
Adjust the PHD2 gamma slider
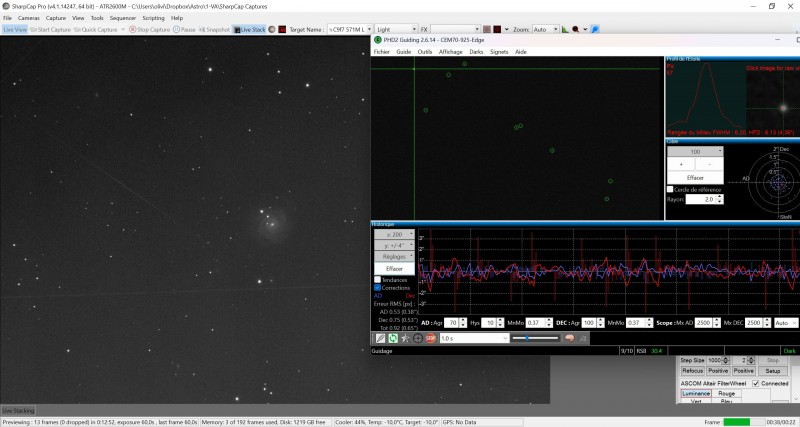click(535, 338)
